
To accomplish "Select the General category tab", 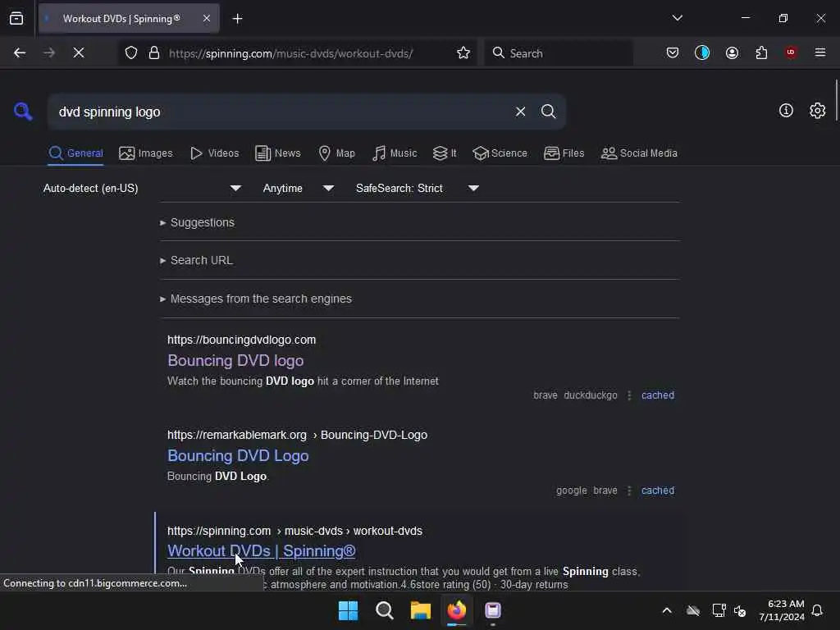I will click(75, 153).
